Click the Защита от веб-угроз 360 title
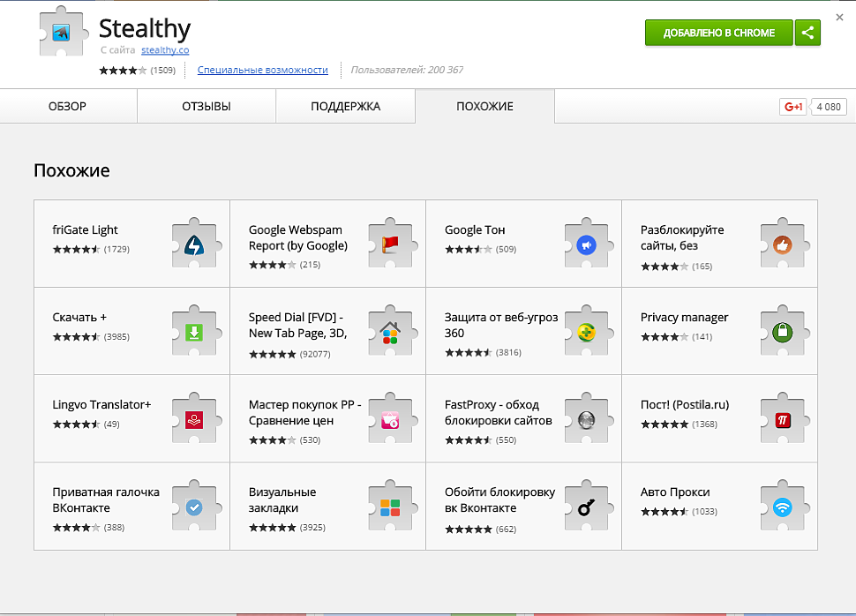This screenshot has width=856, height=616. 501,325
